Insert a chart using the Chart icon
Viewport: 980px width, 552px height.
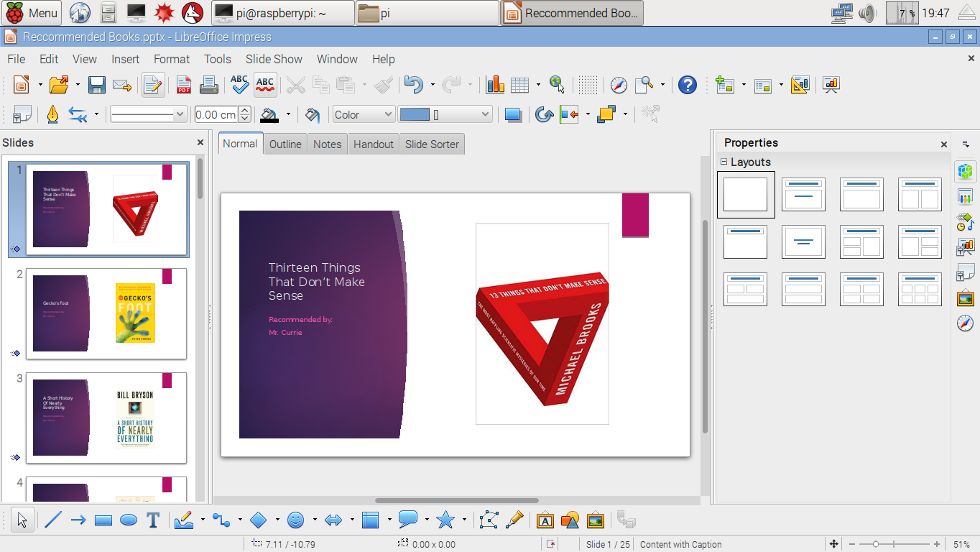(495, 85)
